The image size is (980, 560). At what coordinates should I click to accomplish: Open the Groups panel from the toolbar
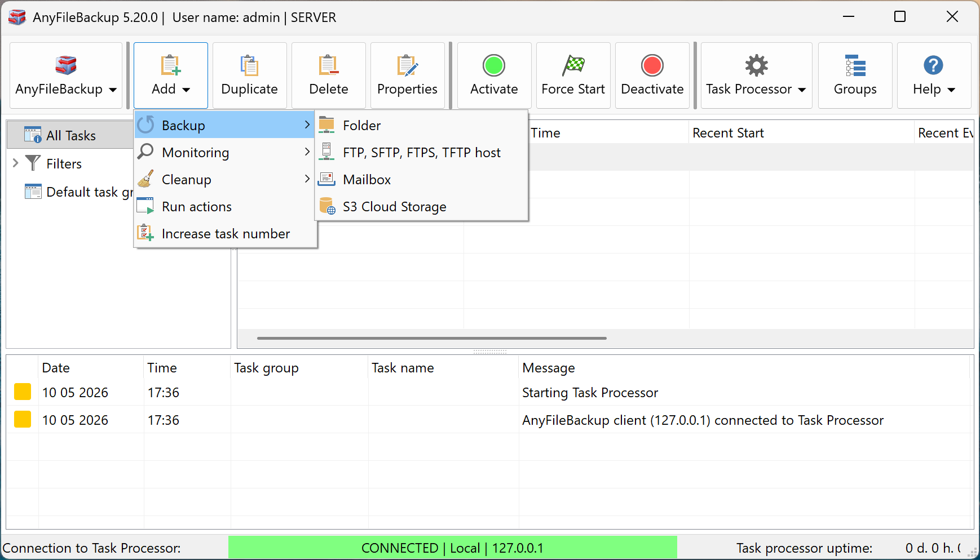[855, 75]
